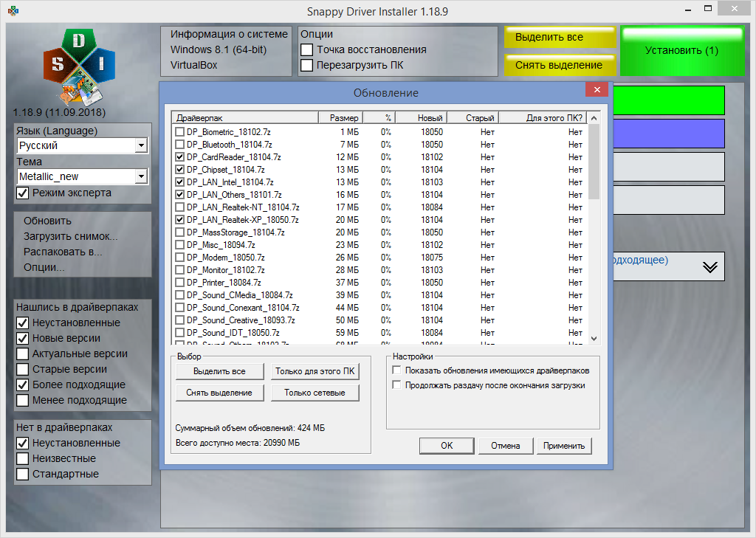Check DP_Misc_18094.7z driverpack

(180, 244)
